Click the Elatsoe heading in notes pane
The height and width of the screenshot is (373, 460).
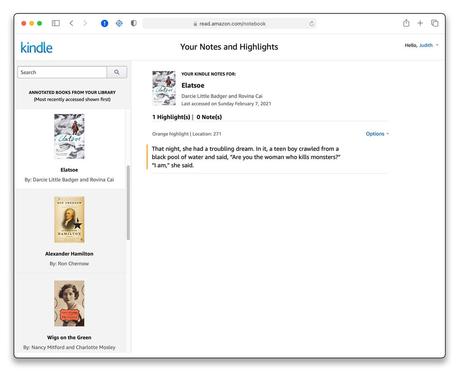click(x=193, y=85)
